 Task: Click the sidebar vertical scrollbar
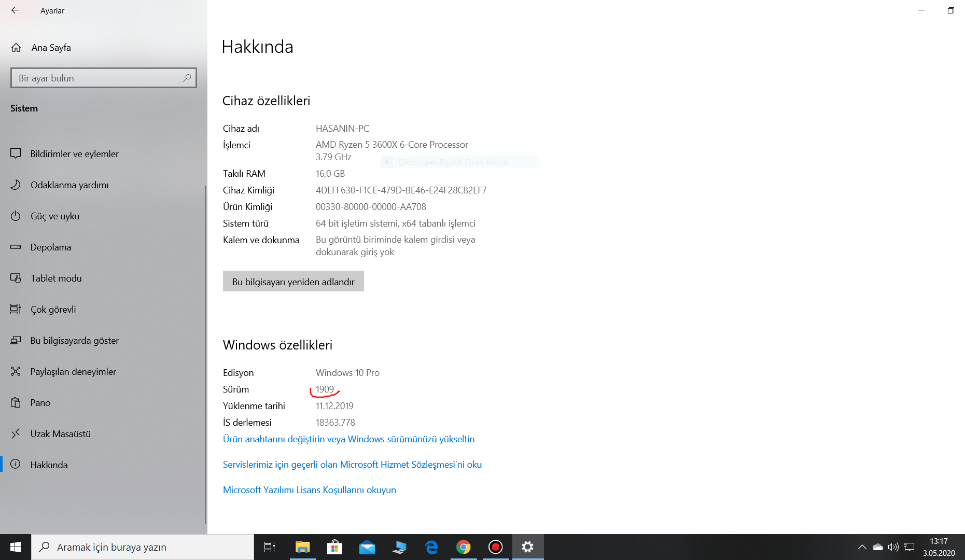pos(205,355)
